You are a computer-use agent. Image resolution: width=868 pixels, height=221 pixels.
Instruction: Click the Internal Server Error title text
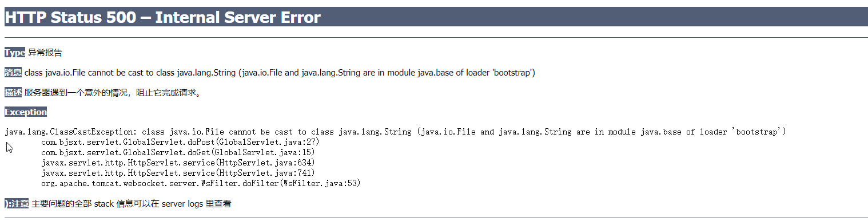click(x=238, y=18)
